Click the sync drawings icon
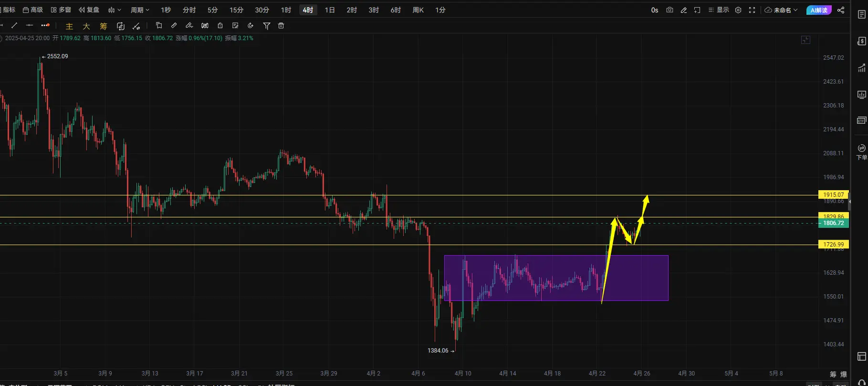 coord(121,26)
